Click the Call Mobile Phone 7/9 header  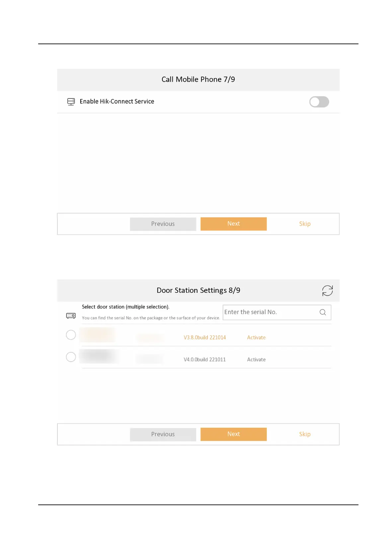(198, 79)
